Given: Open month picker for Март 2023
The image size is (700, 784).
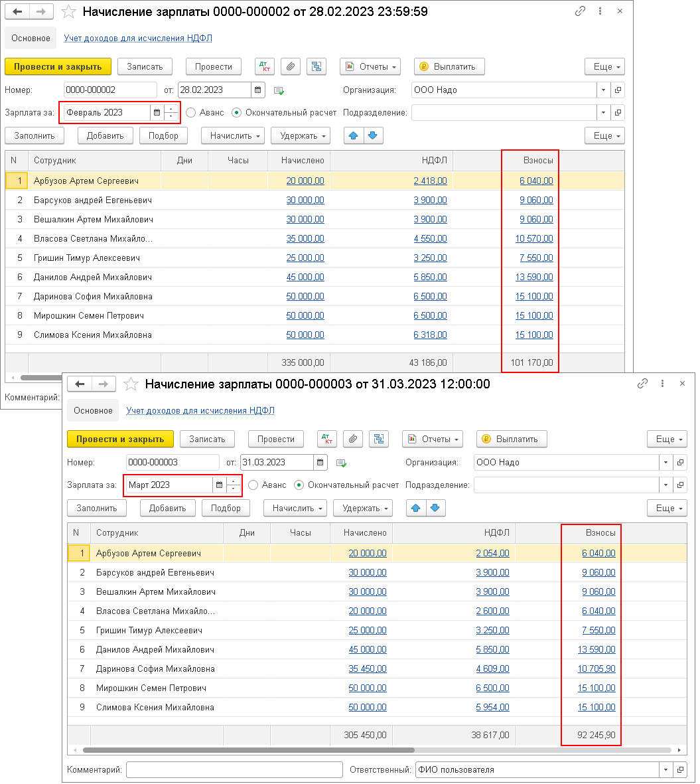Looking at the screenshot, I should (219, 485).
